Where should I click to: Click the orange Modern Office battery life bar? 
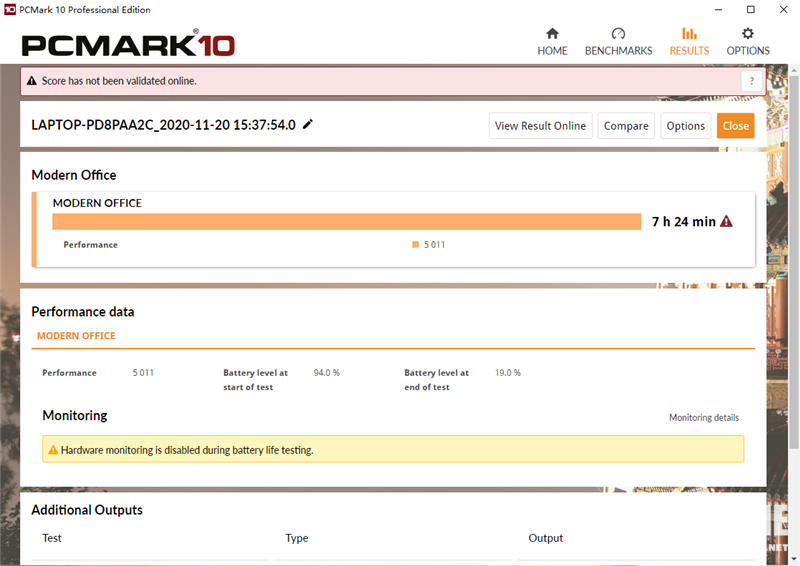346,222
